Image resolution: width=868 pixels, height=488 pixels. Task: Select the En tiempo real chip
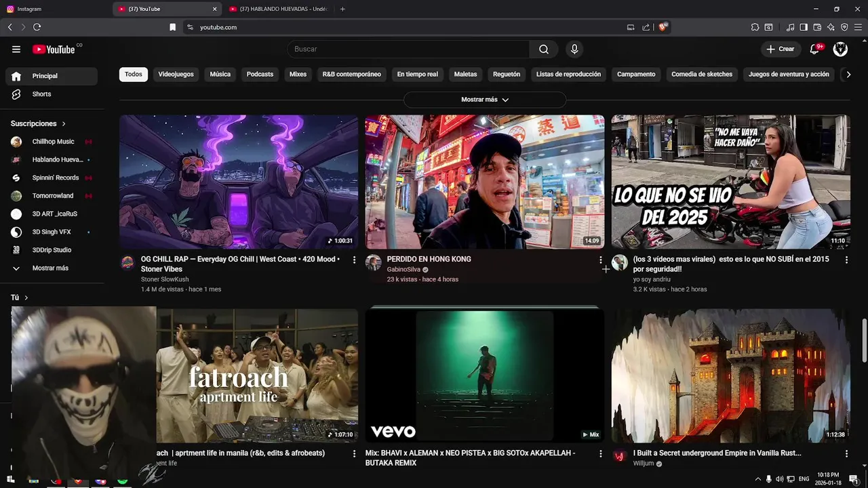coord(418,75)
